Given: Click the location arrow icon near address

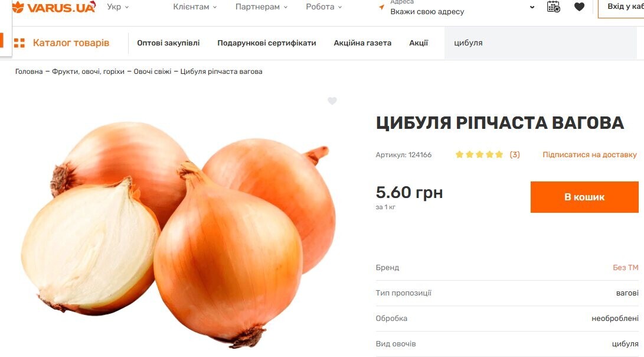Looking at the screenshot, I should (x=381, y=7).
